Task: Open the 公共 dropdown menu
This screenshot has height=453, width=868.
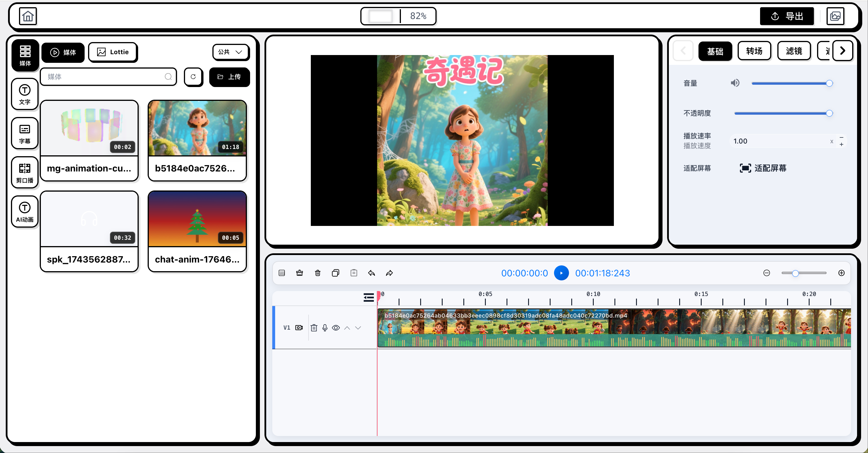Action: pos(231,52)
